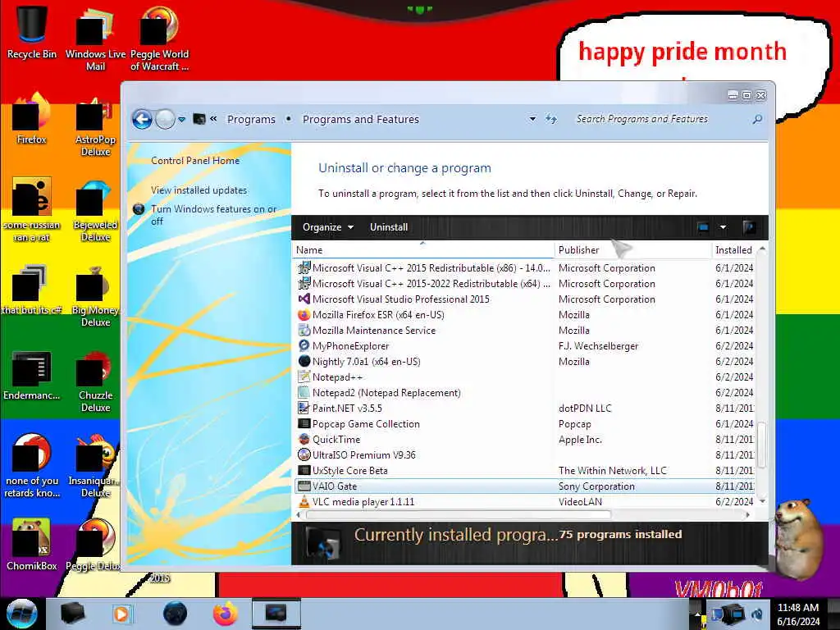The width and height of the screenshot is (840, 630).
Task: Select Microsoft Visual C++ 2015-2022 Redistributable (x64) icon
Action: coord(304,283)
